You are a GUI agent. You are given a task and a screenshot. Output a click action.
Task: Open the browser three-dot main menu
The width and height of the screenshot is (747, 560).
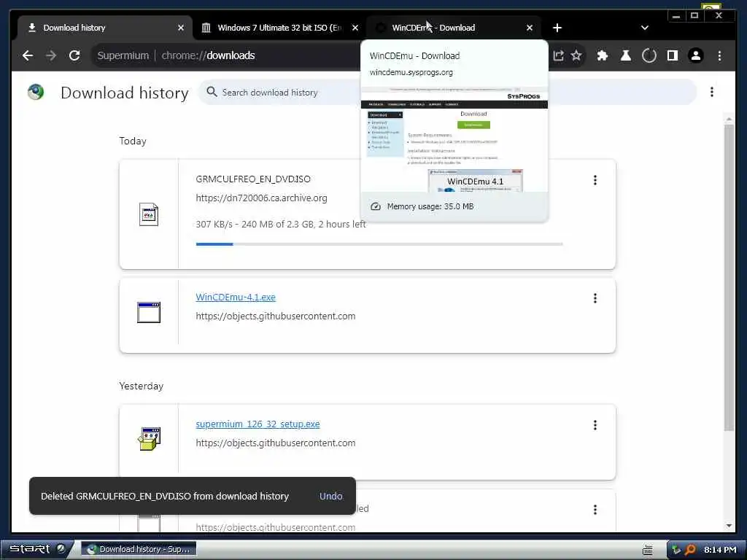coord(719,55)
